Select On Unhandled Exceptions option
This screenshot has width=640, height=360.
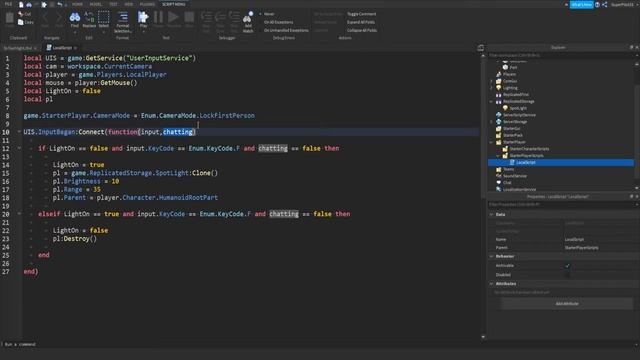[286, 30]
